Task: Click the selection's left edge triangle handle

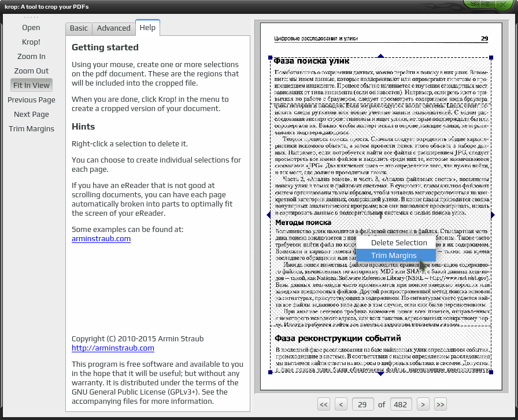Action: tap(269, 215)
